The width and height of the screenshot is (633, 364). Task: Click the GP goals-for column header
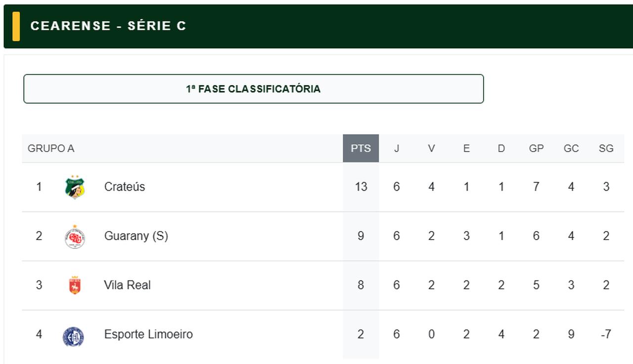(536, 148)
